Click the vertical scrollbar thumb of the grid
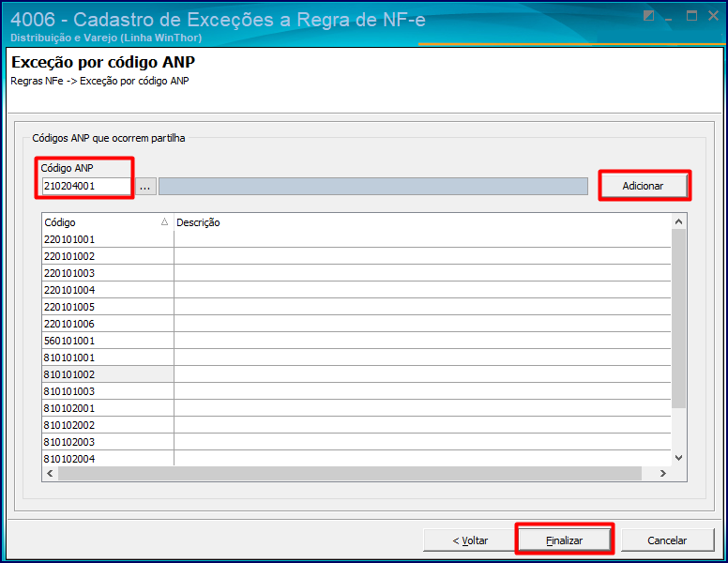 click(679, 319)
